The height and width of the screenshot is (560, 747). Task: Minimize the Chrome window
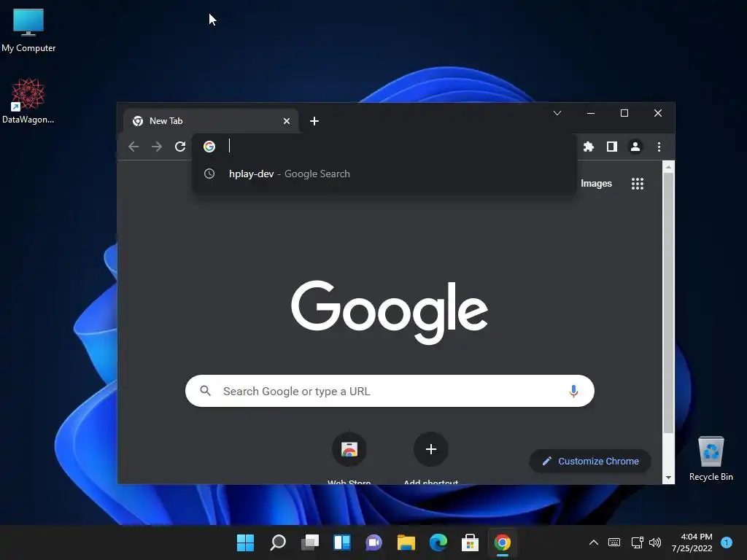591,113
